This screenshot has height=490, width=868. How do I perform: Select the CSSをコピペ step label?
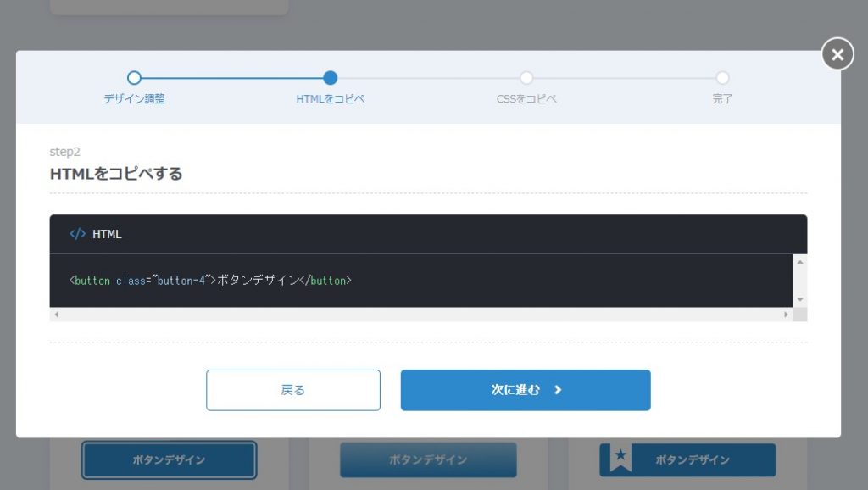click(526, 99)
